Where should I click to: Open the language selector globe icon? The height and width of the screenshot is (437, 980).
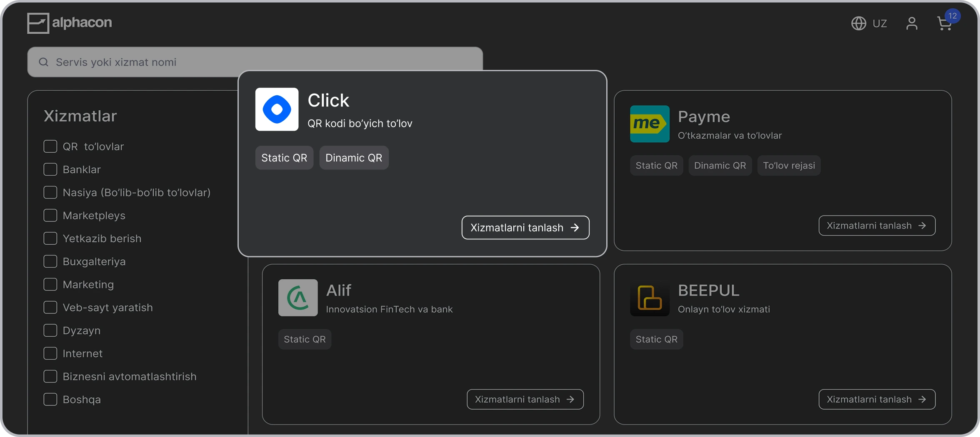pos(858,23)
